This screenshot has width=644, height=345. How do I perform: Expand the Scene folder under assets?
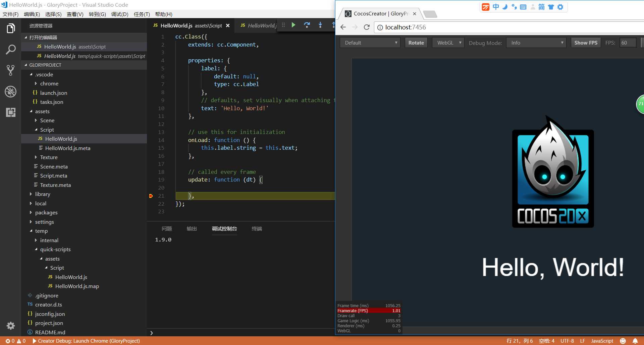[47, 121]
